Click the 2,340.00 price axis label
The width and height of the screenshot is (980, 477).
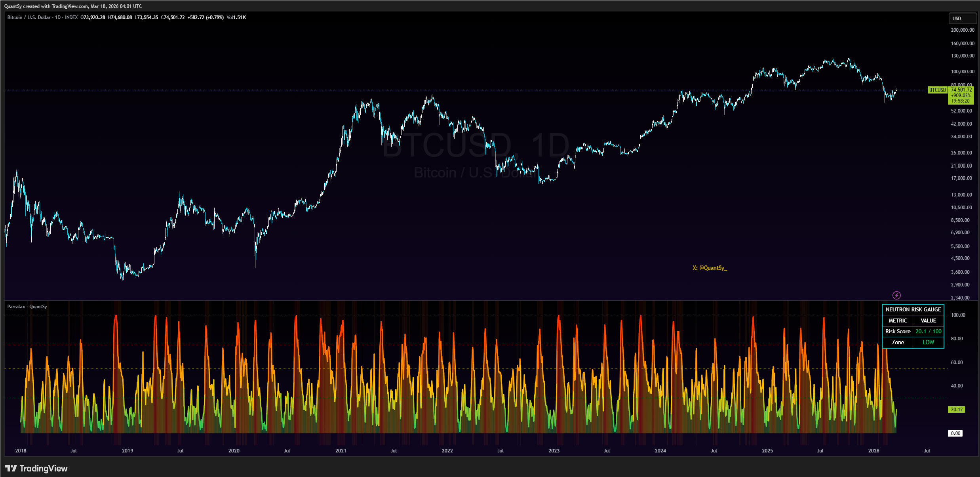click(960, 298)
